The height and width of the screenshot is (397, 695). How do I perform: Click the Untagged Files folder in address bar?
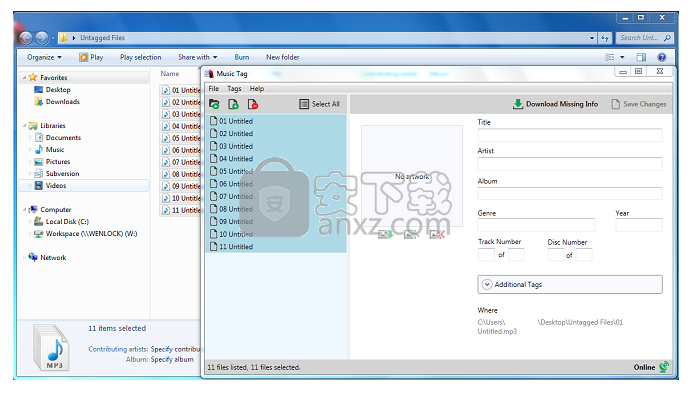(102, 38)
